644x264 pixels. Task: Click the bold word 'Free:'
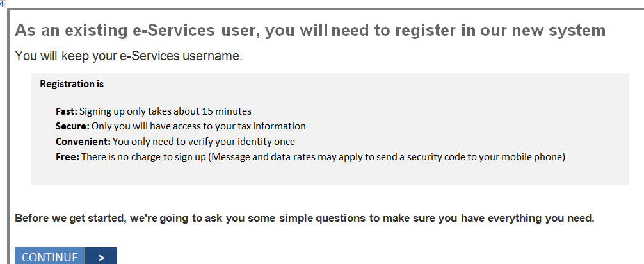click(67, 157)
